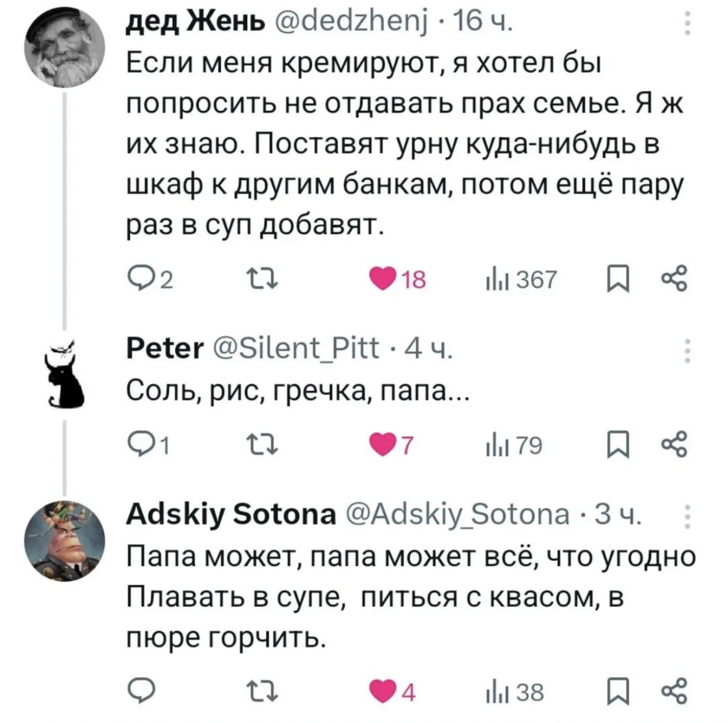
Task: Share Peter's reply
Action: coord(673,446)
